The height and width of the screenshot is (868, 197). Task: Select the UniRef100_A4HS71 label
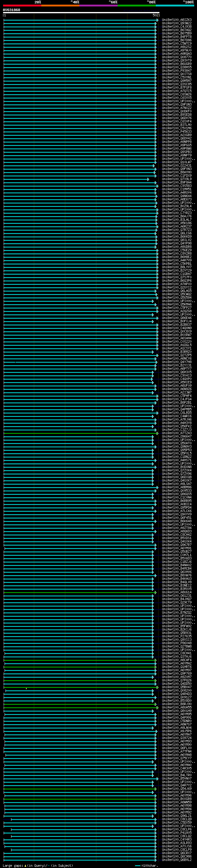pyautogui.click(x=176, y=460)
